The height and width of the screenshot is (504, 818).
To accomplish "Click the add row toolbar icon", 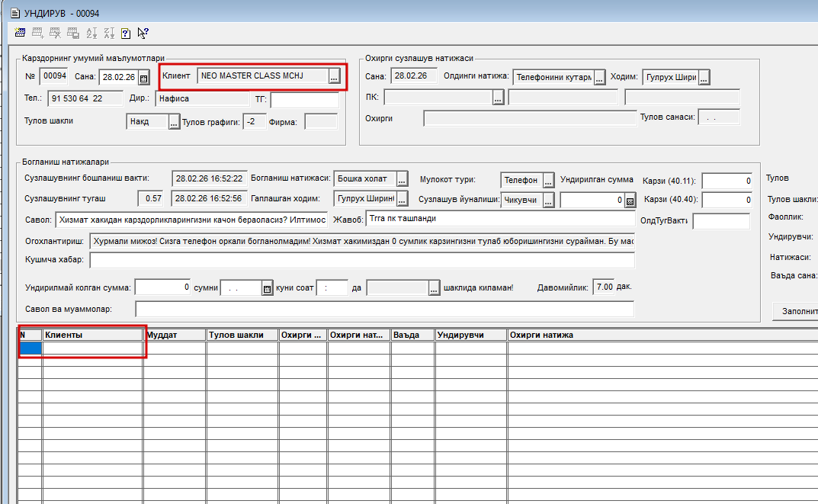I will [x=37, y=33].
